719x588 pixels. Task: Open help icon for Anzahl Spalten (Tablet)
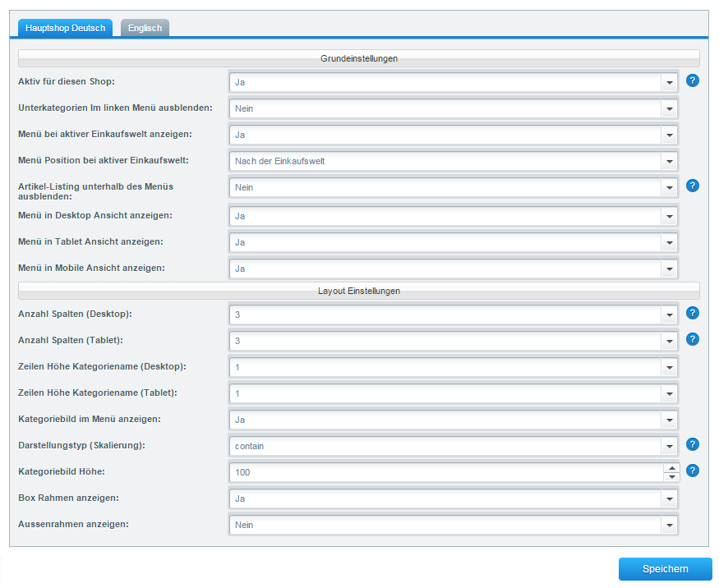tap(693, 339)
